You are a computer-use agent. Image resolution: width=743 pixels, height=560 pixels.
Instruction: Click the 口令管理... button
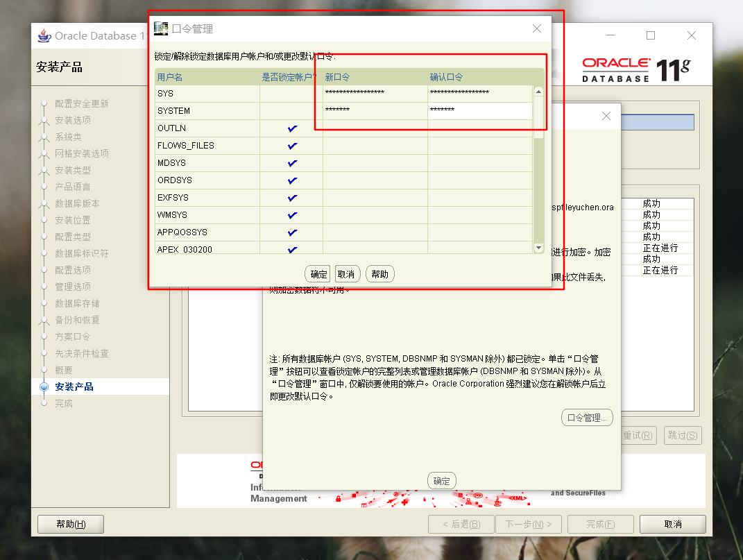click(x=587, y=418)
